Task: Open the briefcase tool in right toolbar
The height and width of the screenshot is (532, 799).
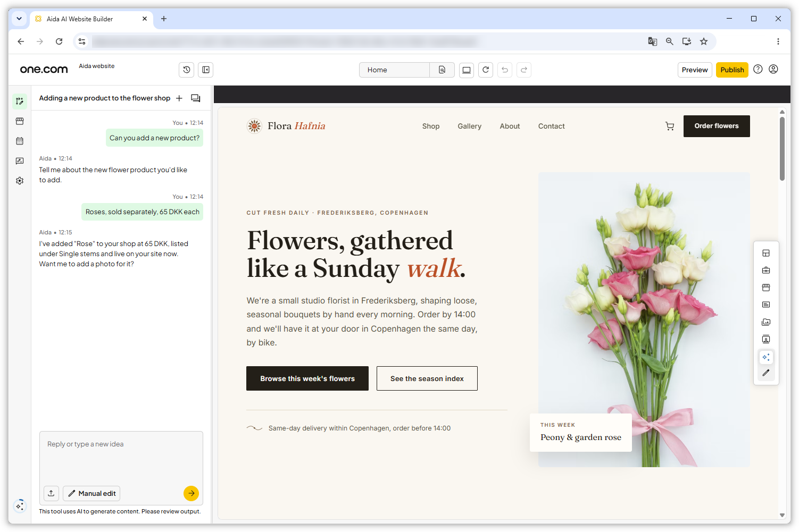Action: click(766, 271)
